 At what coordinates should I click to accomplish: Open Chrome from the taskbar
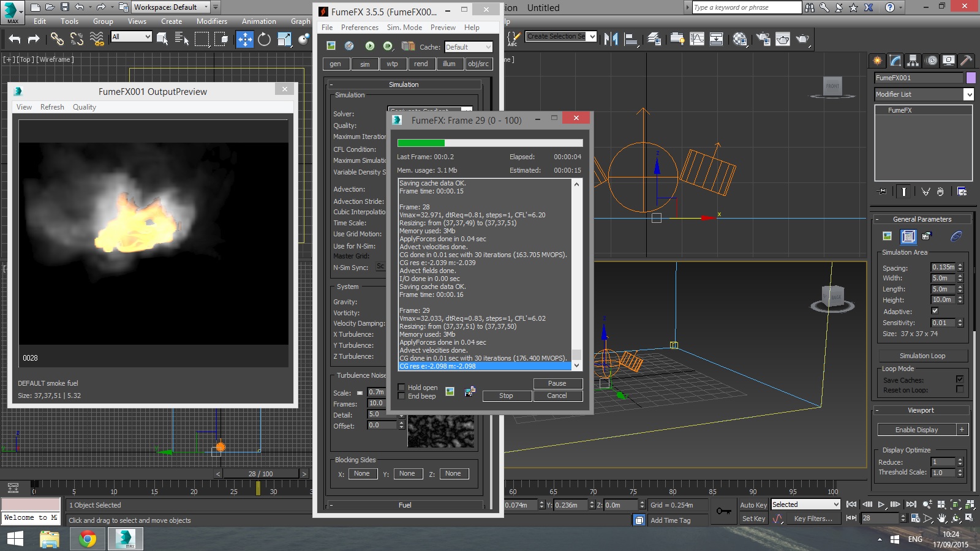coord(88,539)
